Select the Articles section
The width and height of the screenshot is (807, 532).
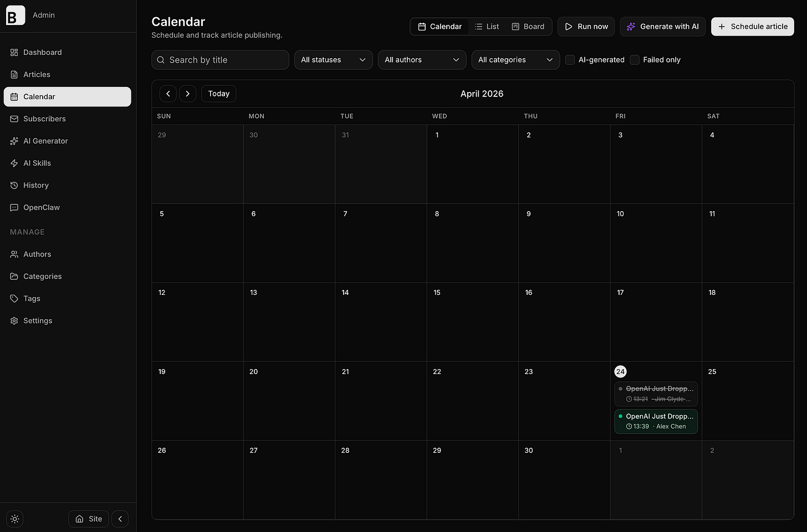tap(37, 74)
